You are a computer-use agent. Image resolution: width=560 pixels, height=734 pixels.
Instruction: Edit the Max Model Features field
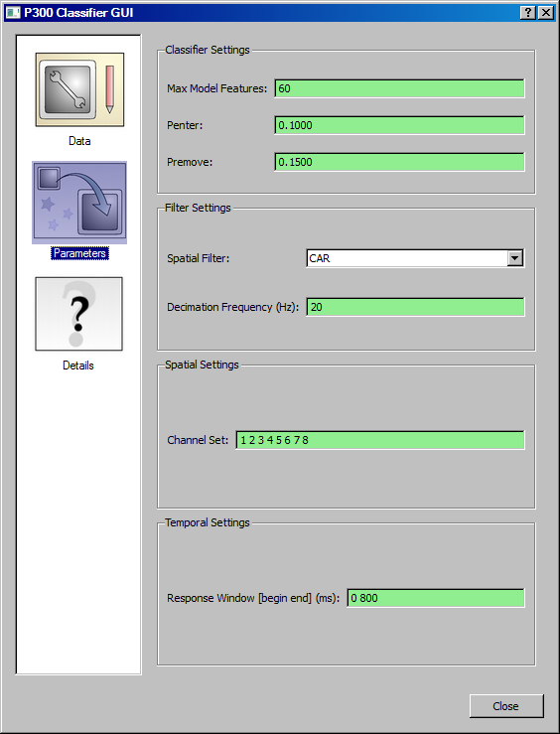[x=399, y=88]
